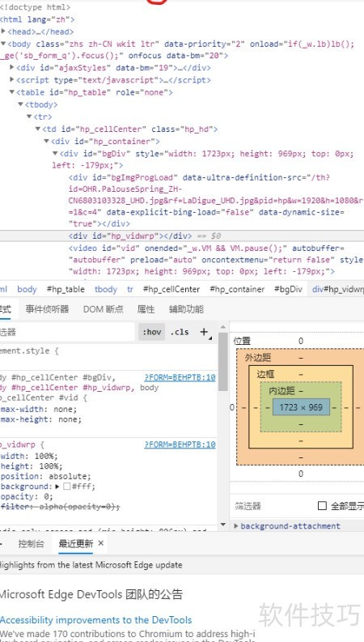364x642 pixels.
Task: Select the 最近更新 drawer tab
Action: point(76,544)
